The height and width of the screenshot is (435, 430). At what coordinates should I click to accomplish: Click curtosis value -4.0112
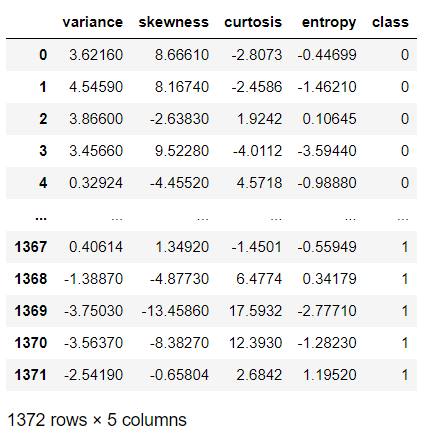257,151
